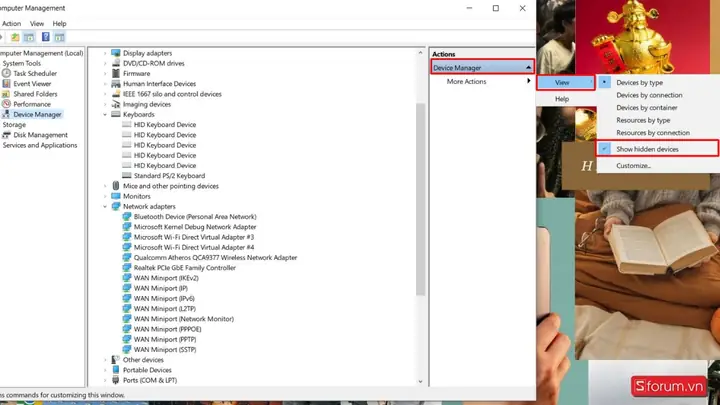Click the Other devices category icon
The width and height of the screenshot is (720, 405).
pyautogui.click(x=116, y=360)
